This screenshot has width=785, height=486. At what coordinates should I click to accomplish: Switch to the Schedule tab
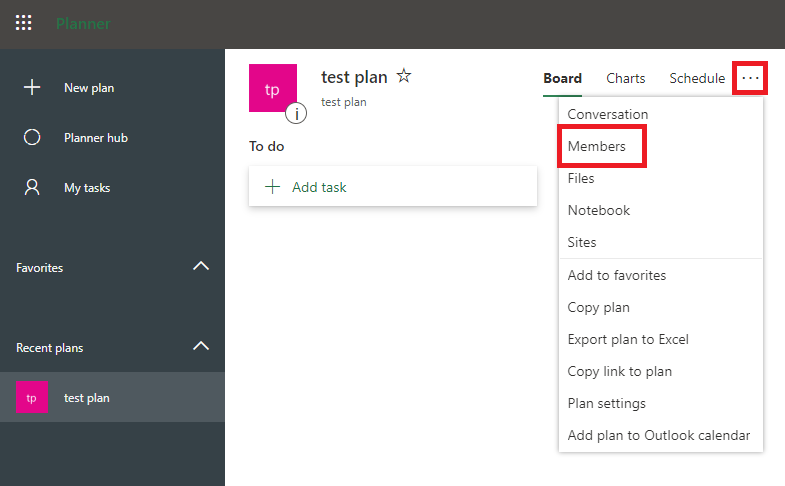[x=697, y=79]
